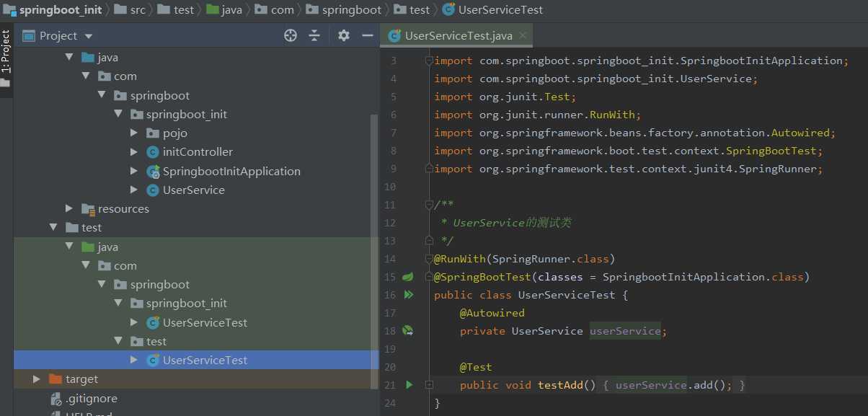Click the userService field name on line 18
The height and width of the screenshot is (416, 868).
625,331
